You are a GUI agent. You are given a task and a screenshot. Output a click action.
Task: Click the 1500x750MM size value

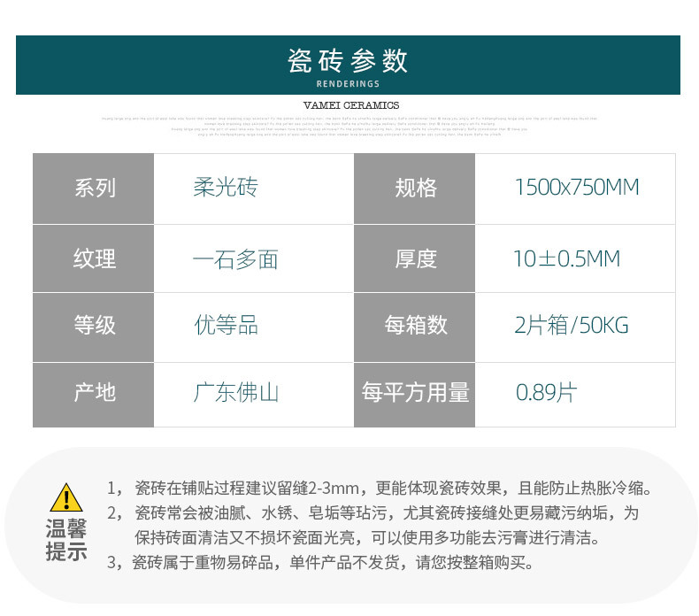[x=577, y=188]
